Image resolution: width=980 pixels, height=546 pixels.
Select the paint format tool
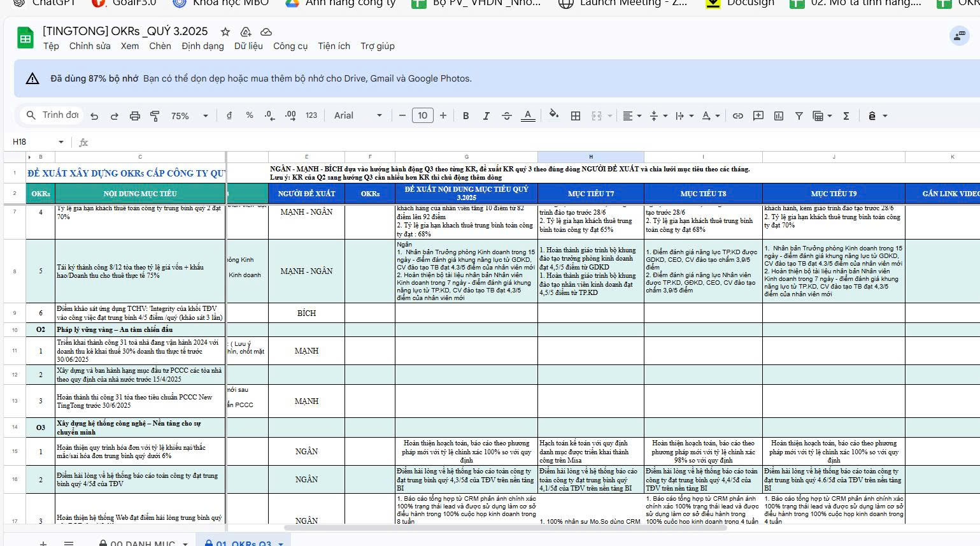(x=155, y=116)
